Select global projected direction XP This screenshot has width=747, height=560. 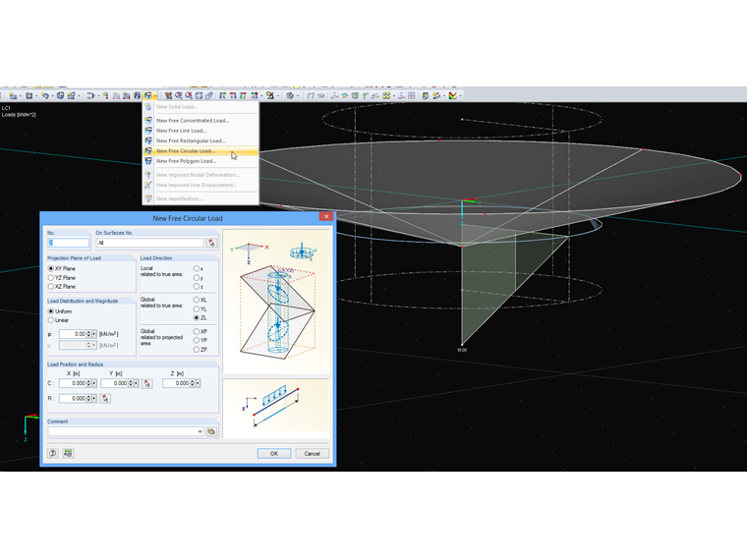pyautogui.click(x=197, y=331)
